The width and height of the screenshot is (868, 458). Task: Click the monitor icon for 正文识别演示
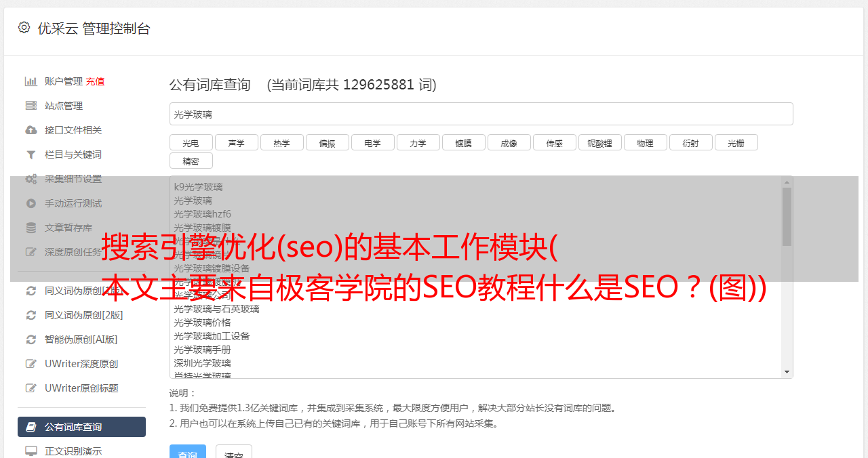(x=31, y=451)
